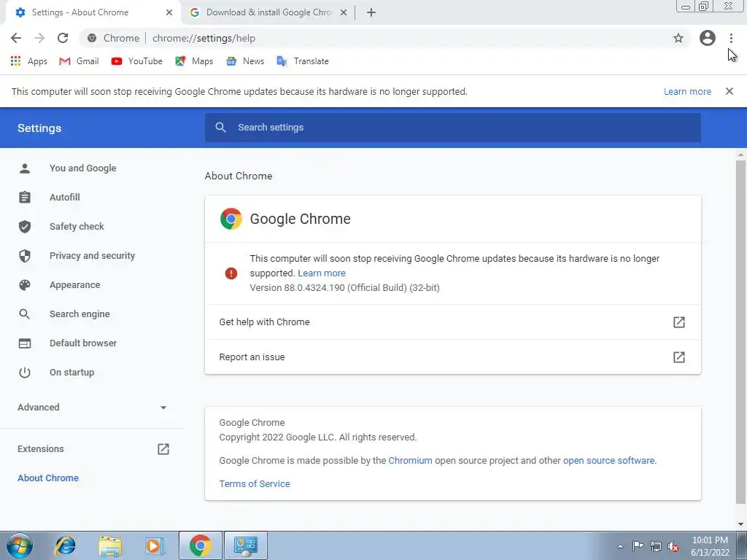Open Windows Media Player from taskbar

pyautogui.click(x=155, y=545)
